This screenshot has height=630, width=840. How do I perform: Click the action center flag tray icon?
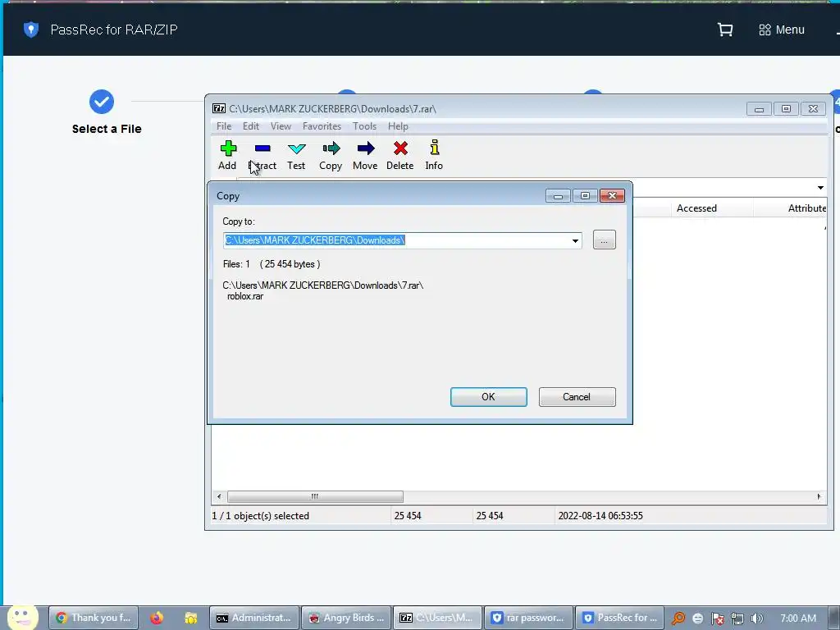click(717, 619)
